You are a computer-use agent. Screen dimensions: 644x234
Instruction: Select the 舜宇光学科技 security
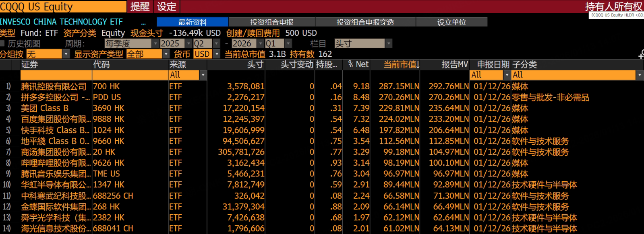tap(56, 218)
